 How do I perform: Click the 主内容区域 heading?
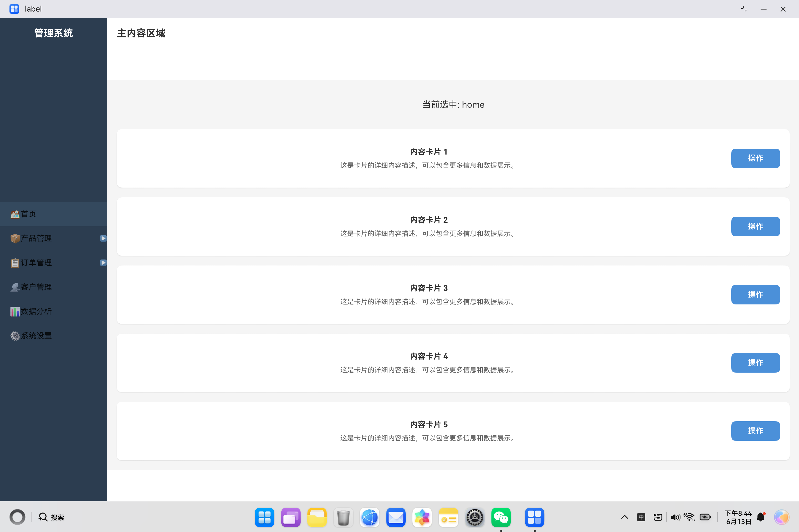pyautogui.click(x=141, y=33)
